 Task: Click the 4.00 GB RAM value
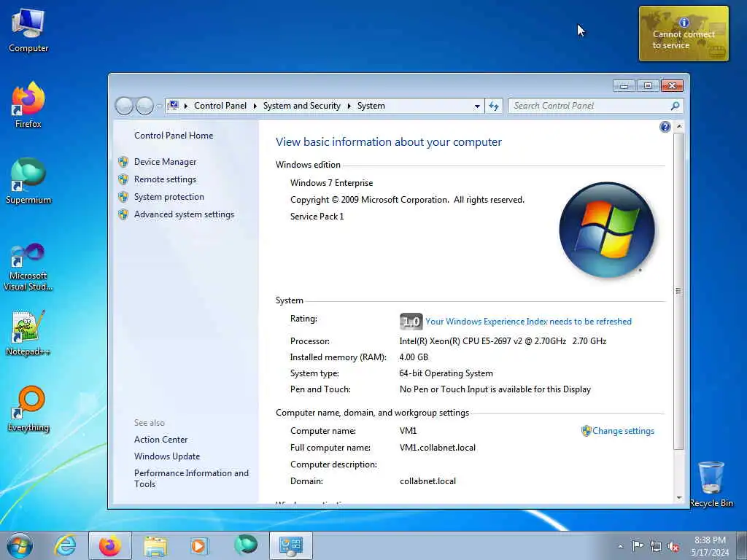(414, 357)
